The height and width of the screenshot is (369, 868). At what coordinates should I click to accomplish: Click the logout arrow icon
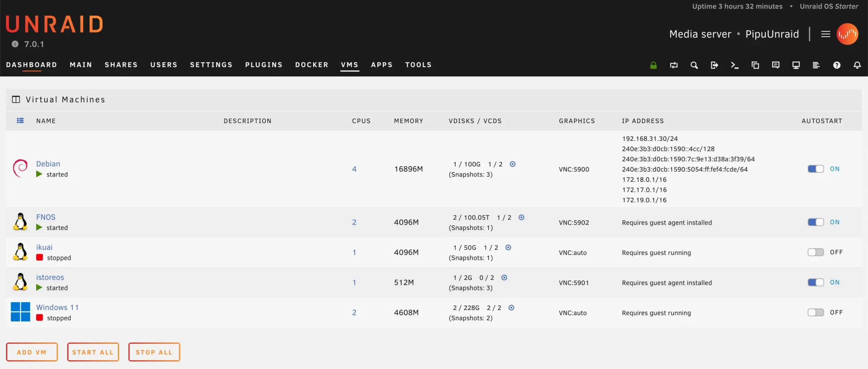pyautogui.click(x=714, y=65)
